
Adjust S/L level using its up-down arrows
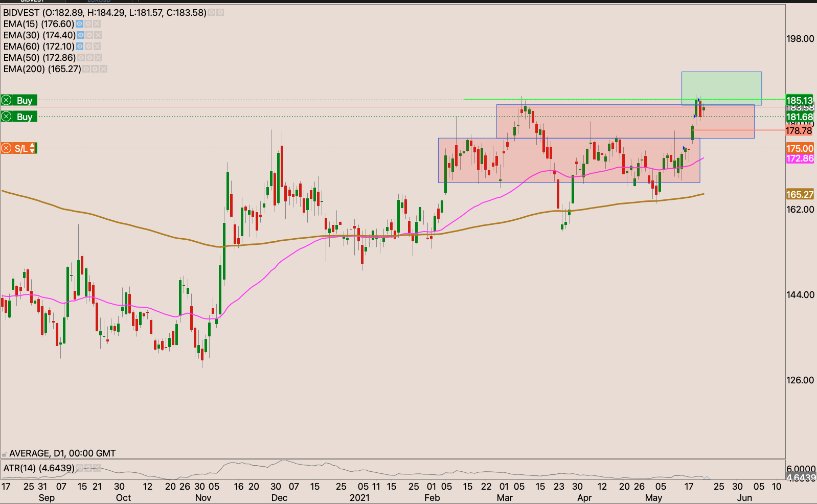[x=33, y=149]
